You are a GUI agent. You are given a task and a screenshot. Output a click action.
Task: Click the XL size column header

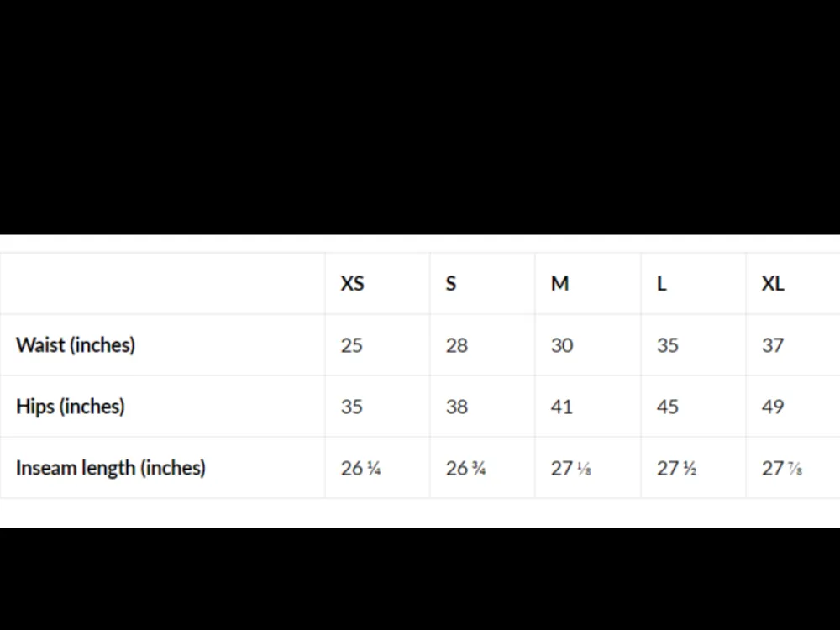pos(773,283)
